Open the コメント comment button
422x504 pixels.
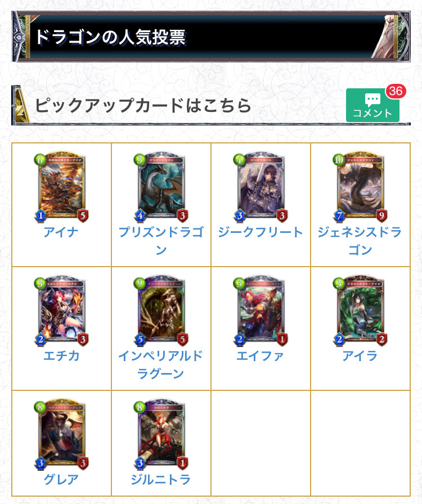pyautogui.click(x=372, y=105)
